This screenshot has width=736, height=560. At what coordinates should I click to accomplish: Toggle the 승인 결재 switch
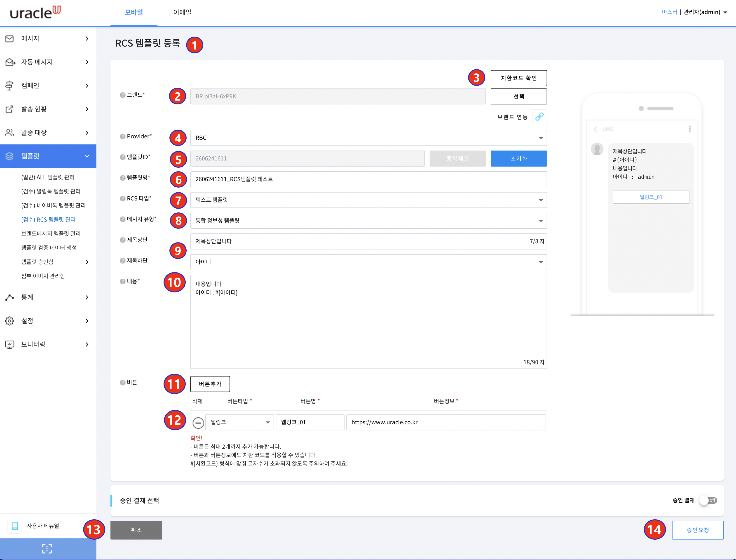(708, 500)
